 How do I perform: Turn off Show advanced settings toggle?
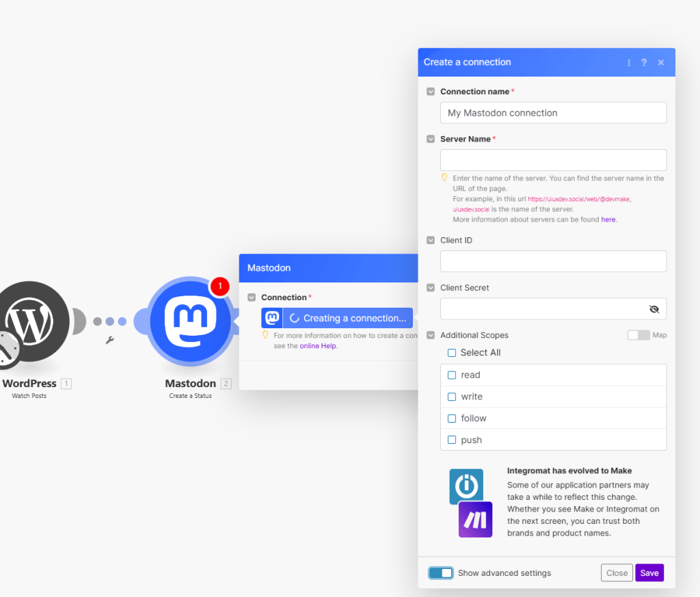(441, 573)
